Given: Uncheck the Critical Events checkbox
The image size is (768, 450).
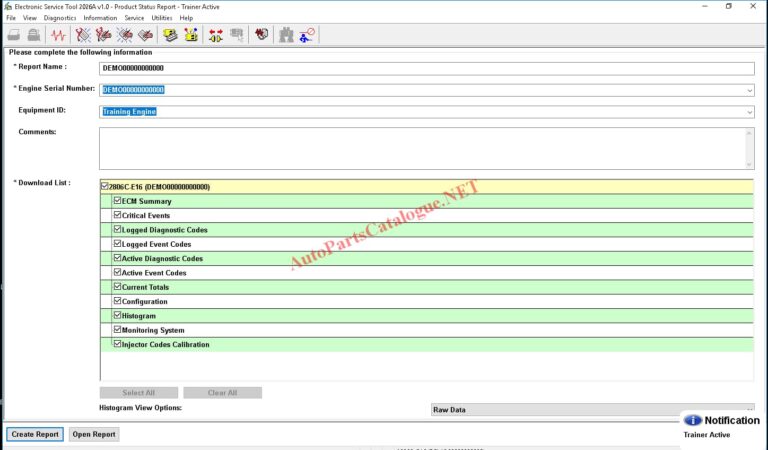Looking at the screenshot, I should tap(117, 214).
